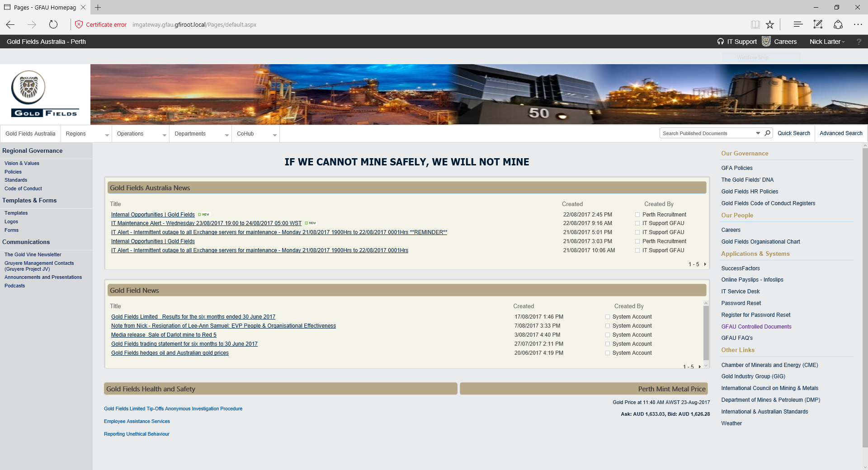Open the Nick Larter user menu
Viewport: 868px width, 470px height.
pos(827,42)
